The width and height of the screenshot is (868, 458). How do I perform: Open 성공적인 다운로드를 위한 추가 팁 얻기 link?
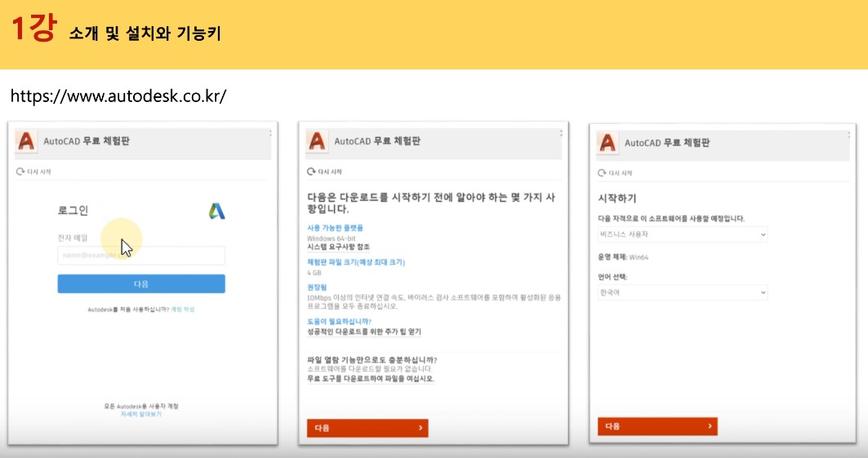pyautogui.click(x=364, y=332)
